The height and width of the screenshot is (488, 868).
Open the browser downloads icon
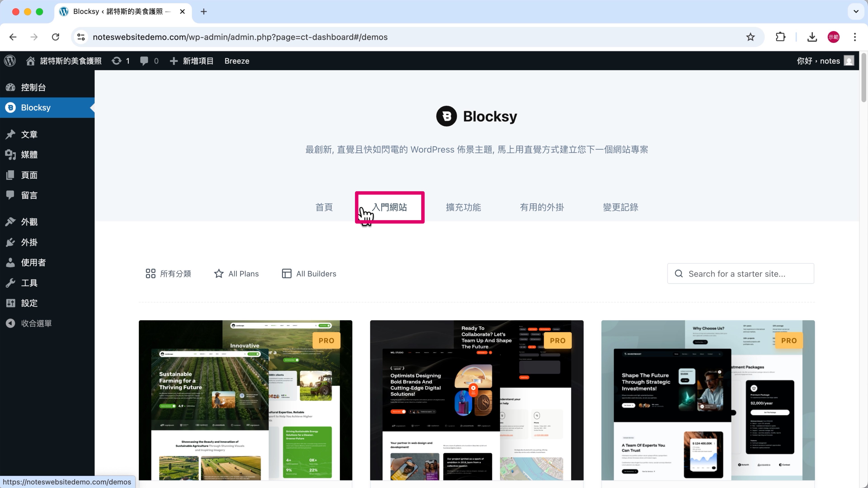pyautogui.click(x=812, y=37)
